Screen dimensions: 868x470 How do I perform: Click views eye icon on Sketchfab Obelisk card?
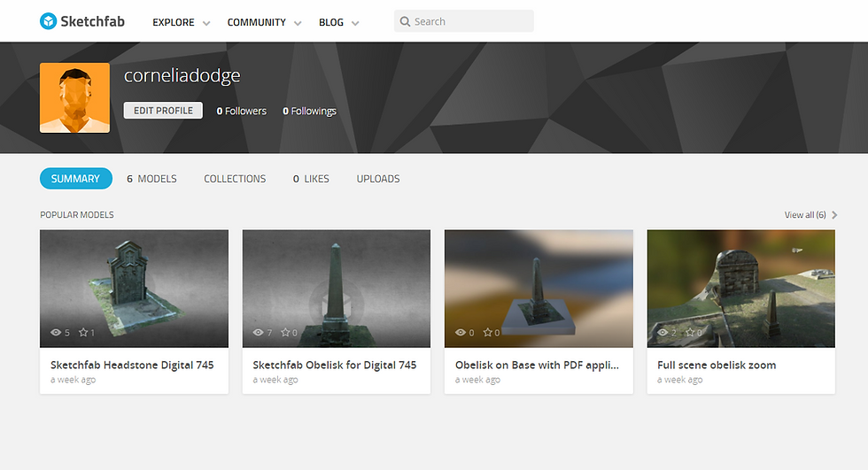258,332
